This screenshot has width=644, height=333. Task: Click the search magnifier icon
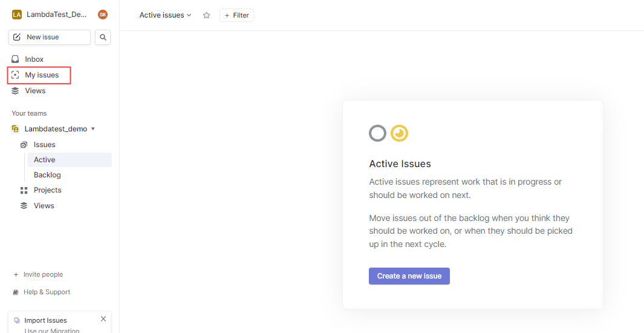pyautogui.click(x=103, y=38)
